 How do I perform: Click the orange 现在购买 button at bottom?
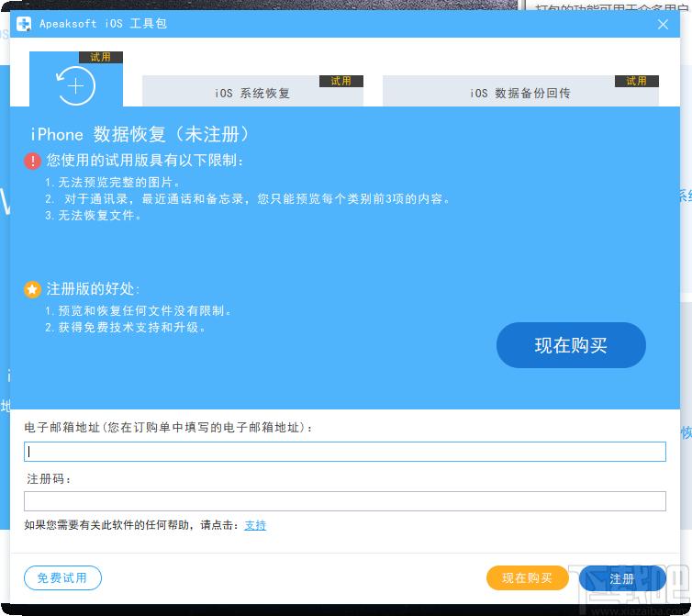coord(528,577)
